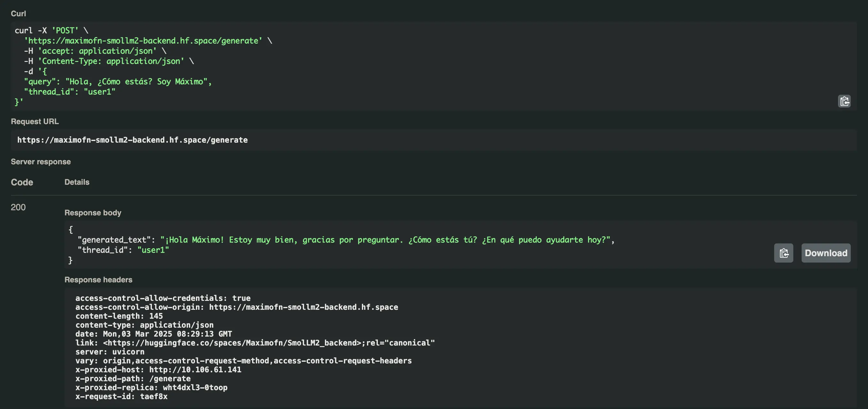Click the server: uvicorn header
The width and height of the screenshot is (868, 409).
point(110,352)
